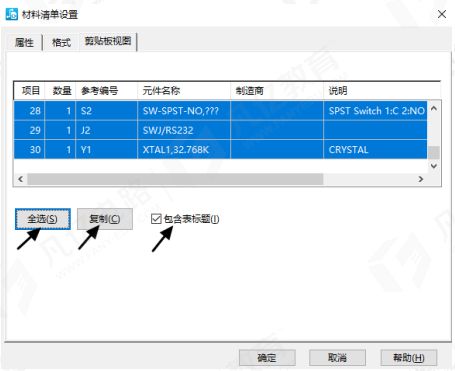Viewport: 455px width, 371px height.
Task: Click the vertical scrollbar thumb
Action: pyautogui.click(x=434, y=153)
